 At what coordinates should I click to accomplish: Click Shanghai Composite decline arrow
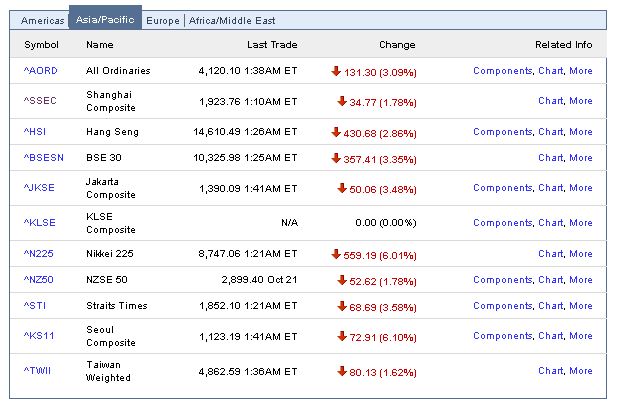pos(342,101)
